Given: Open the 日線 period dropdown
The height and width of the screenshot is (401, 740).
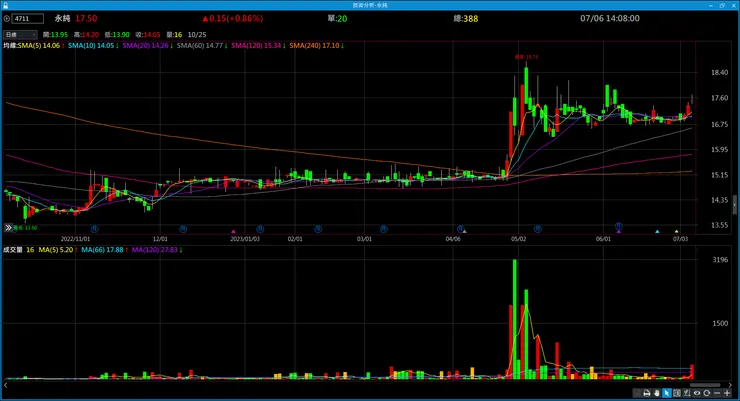Looking at the screenshot, I should [x=20, y=34].
